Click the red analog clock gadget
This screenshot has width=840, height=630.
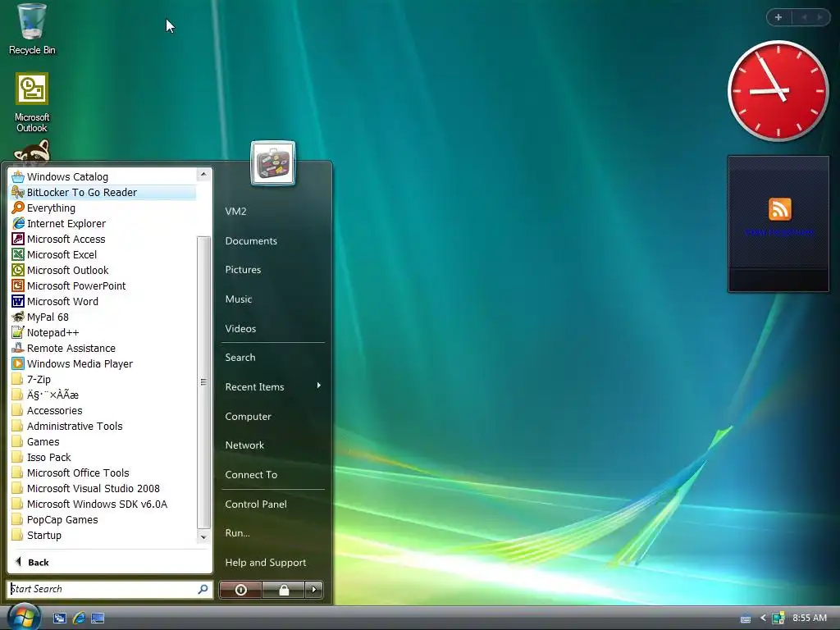click(778, 91)
